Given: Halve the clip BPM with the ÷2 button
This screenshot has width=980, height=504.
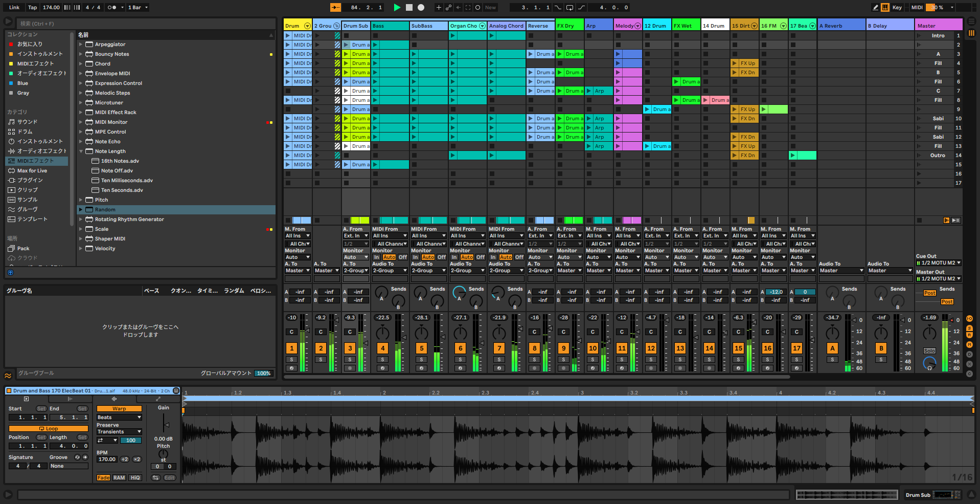Looking at the screenshot, I should click(124, 459).
